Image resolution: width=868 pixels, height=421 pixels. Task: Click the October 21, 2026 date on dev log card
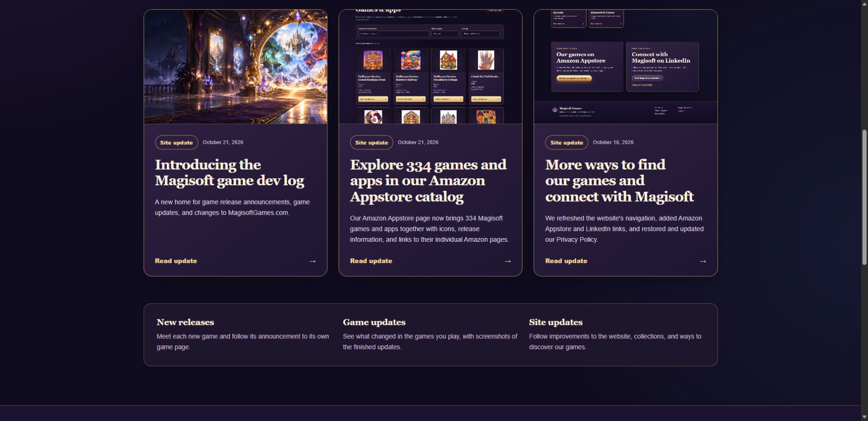click(x=223, y=142)
